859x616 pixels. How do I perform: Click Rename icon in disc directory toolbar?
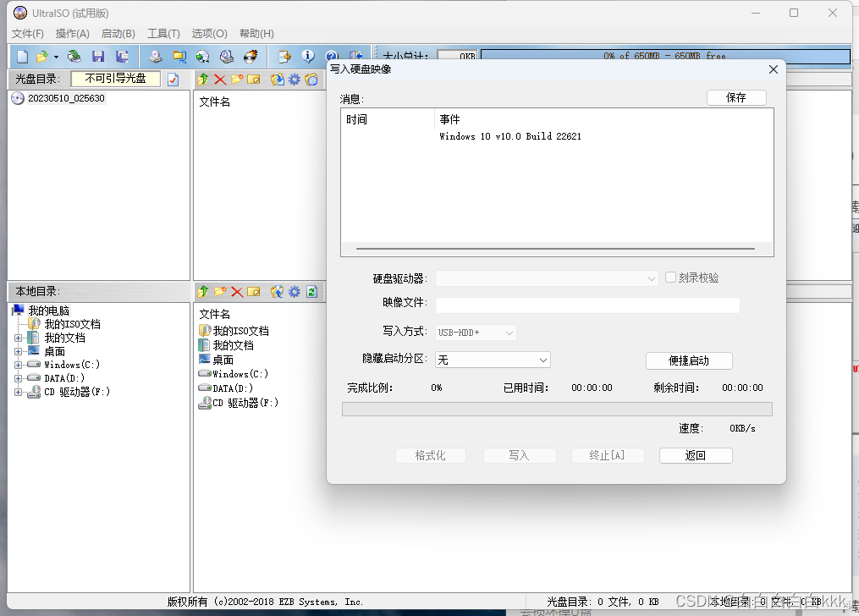tap(254, 80)
